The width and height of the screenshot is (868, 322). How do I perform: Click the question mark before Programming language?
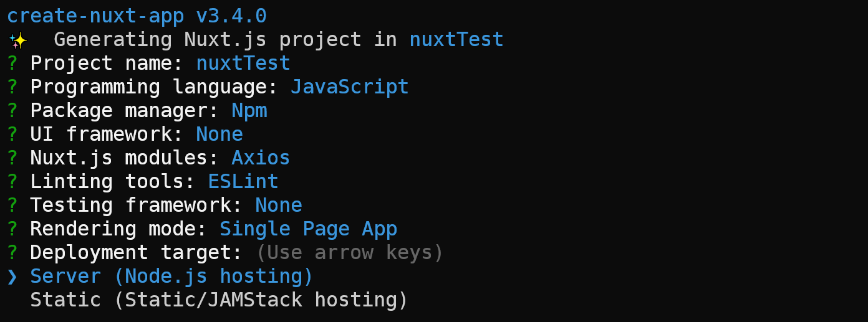click(x=12, y=87)
